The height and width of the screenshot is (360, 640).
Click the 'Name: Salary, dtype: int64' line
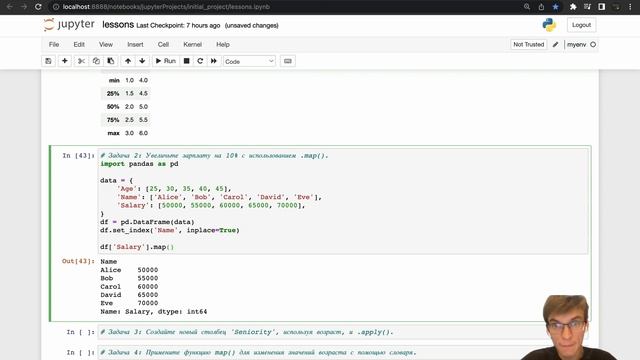click(x=153, y=311)
